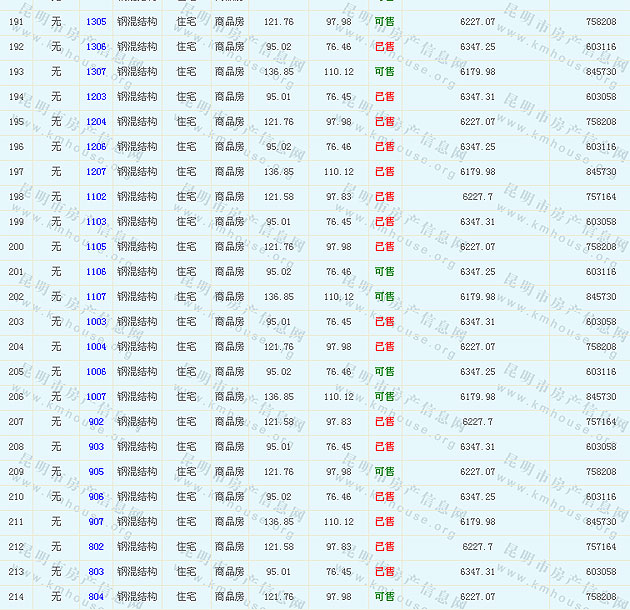Open room 802 link

click(96, 547)
